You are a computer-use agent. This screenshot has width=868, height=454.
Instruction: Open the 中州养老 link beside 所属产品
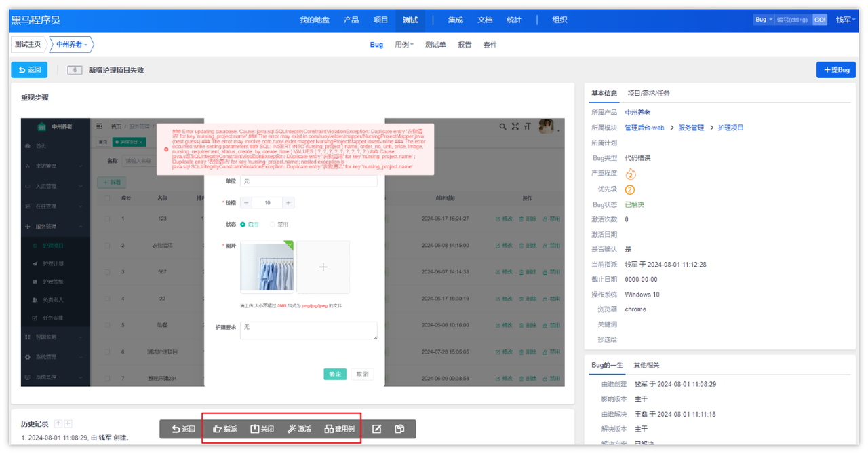click(637, 113)
